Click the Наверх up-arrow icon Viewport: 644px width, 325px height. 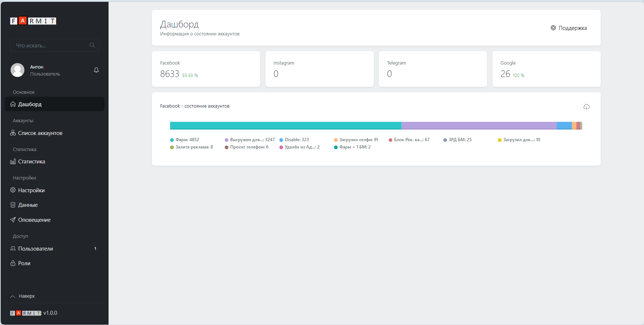pos(13,296)
